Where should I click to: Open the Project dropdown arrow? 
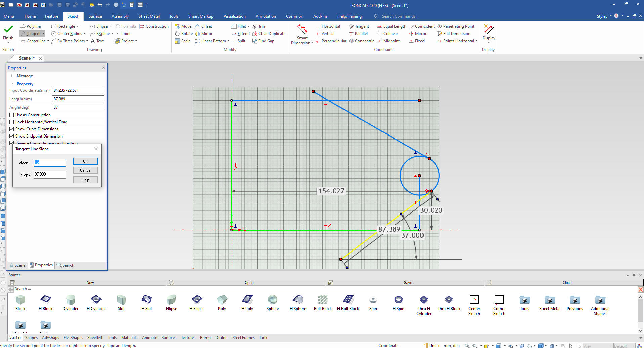click(x=136, y=41)
